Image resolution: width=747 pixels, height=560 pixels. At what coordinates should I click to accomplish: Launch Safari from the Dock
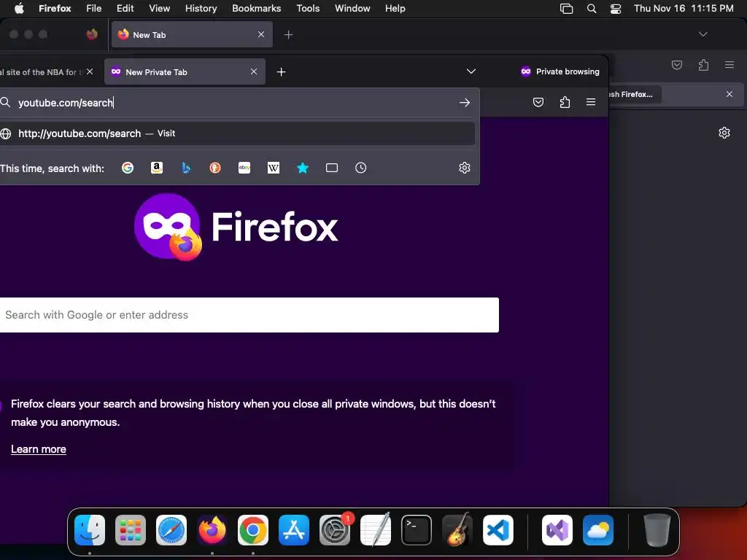(x=171, y=530)
